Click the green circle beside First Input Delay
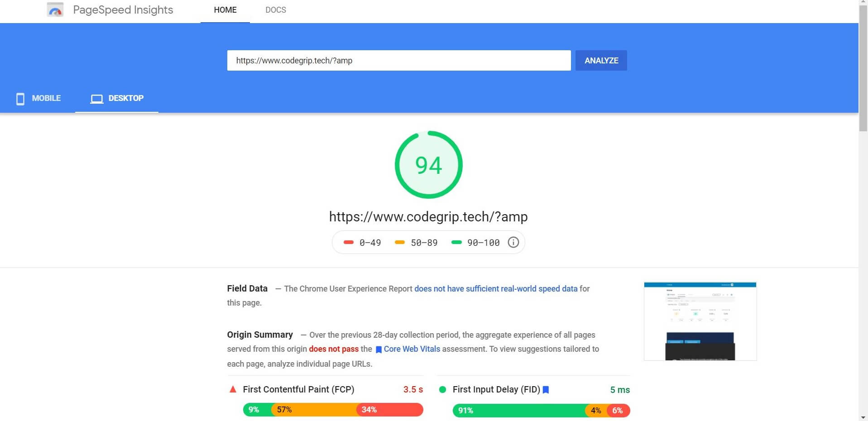 tap(442, 389)
